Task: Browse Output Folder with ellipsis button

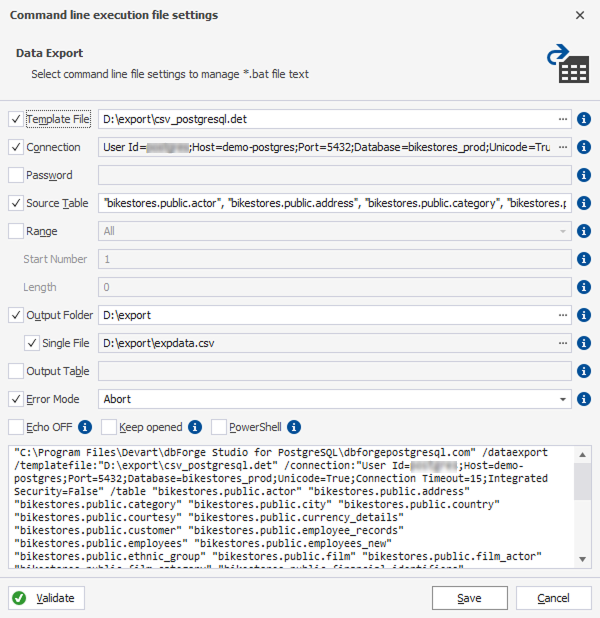Action: [x=563, y=315]
